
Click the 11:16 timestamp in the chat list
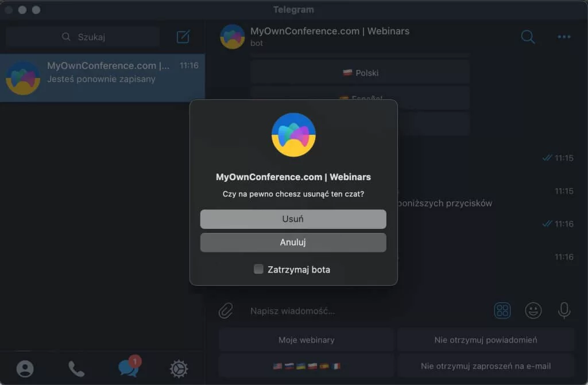[x=189, y=65]
